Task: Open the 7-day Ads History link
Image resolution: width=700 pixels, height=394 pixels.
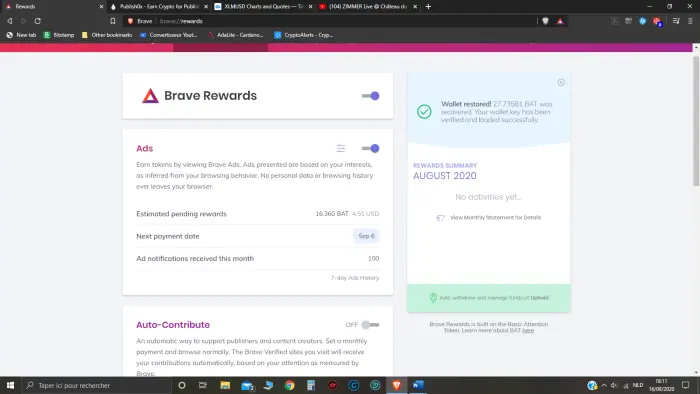Action: point(355,278)
